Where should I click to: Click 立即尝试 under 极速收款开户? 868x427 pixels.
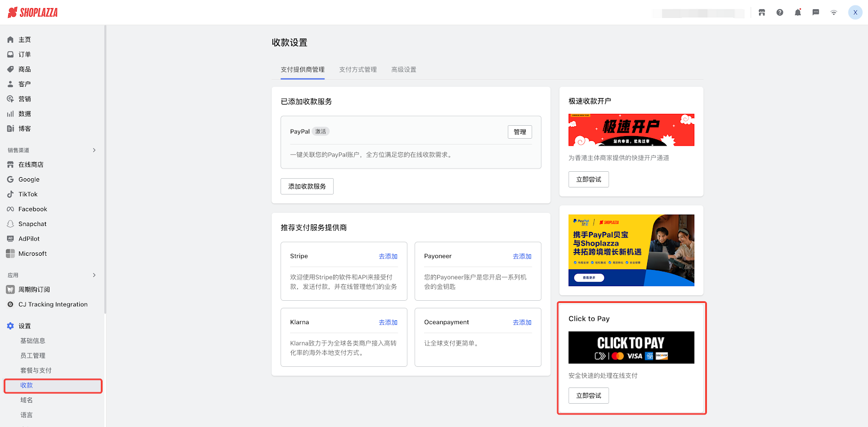click(589, 179)
